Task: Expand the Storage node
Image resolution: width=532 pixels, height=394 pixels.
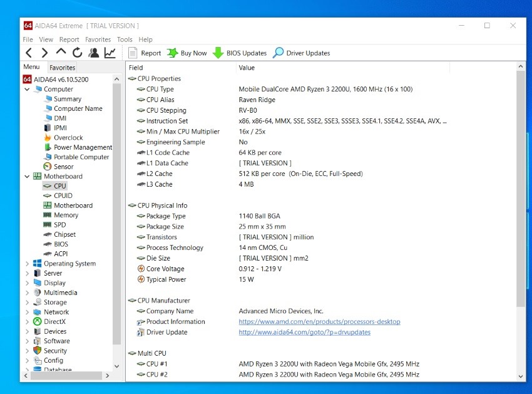Action: pyautogui.click(x=27, y=303)
